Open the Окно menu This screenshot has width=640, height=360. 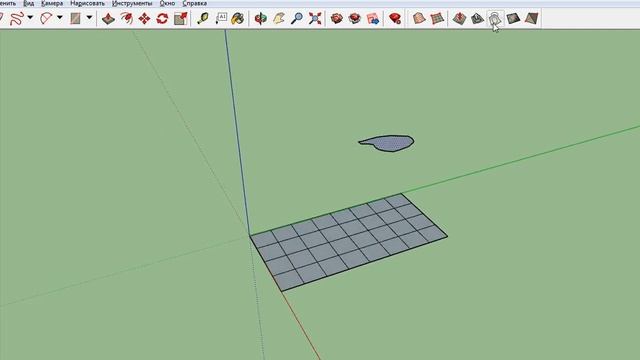167,3
